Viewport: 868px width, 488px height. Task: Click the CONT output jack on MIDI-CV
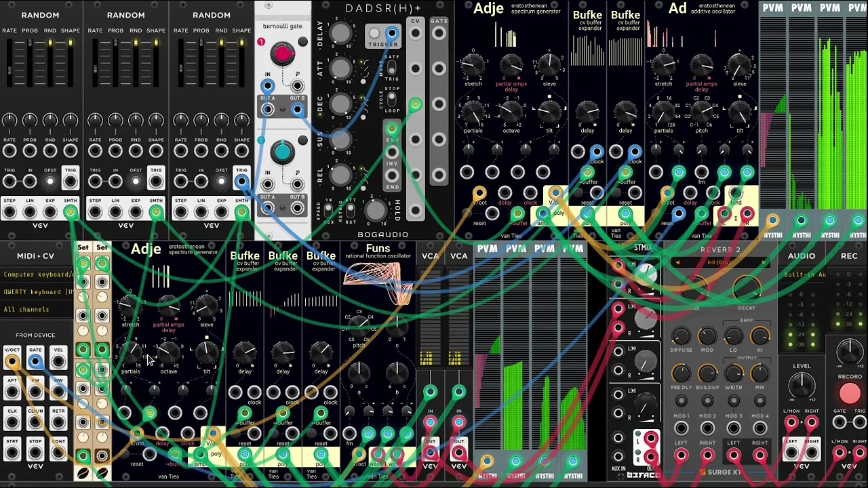(x=58, y=453)
